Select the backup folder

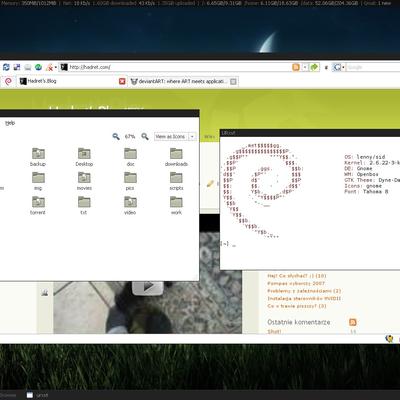pyautogui.click(x=38, y=157)
